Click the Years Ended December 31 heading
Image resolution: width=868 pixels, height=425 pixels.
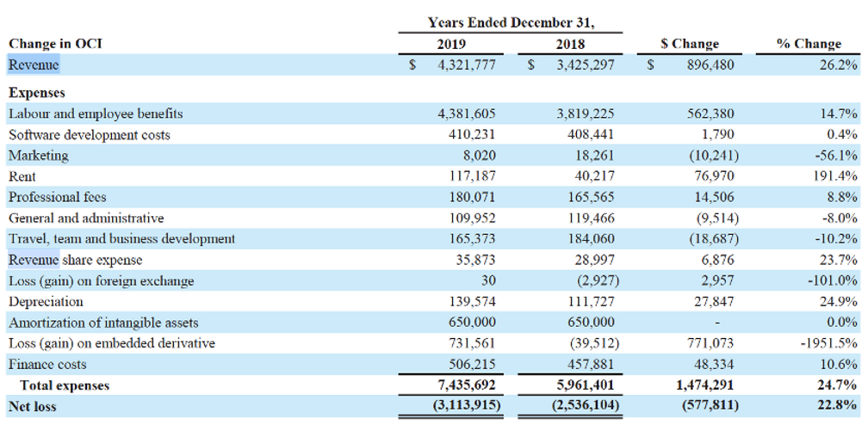[515, 23]
